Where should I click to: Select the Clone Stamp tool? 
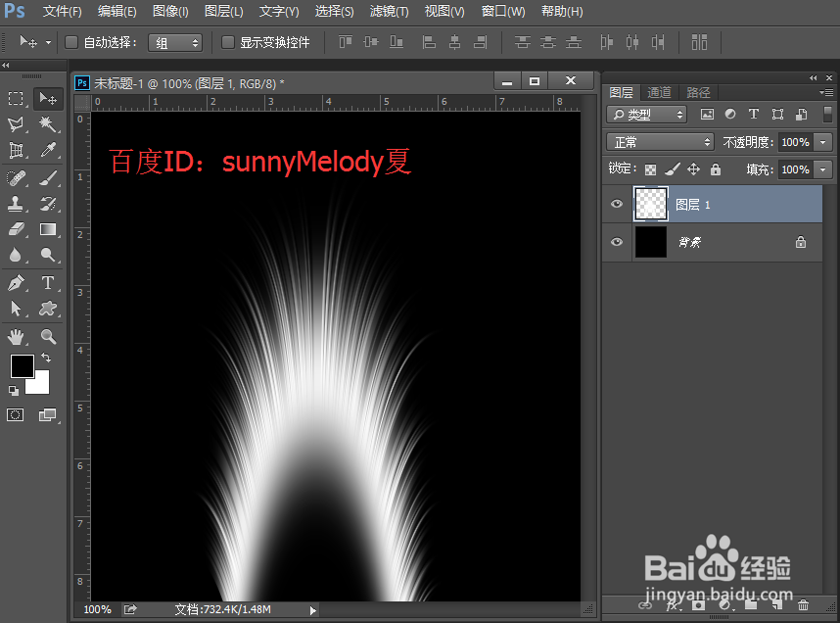[16, 204]
